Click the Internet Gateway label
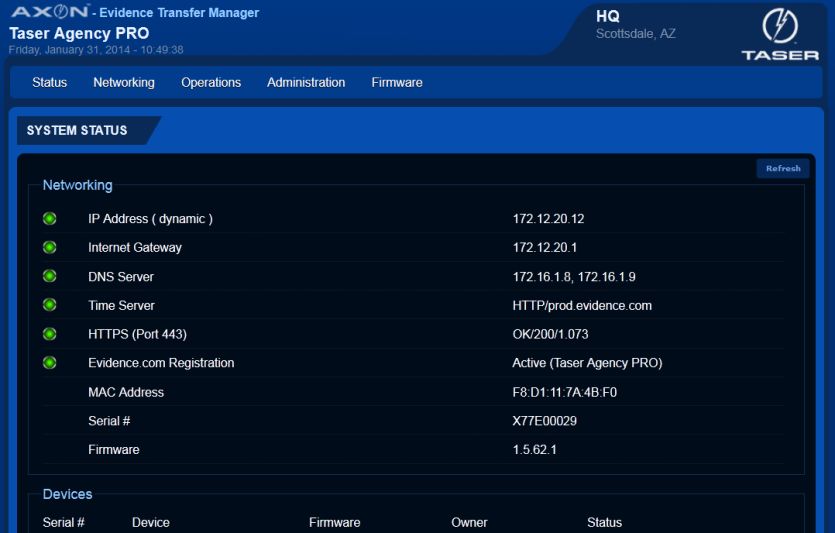 [135, 248]
